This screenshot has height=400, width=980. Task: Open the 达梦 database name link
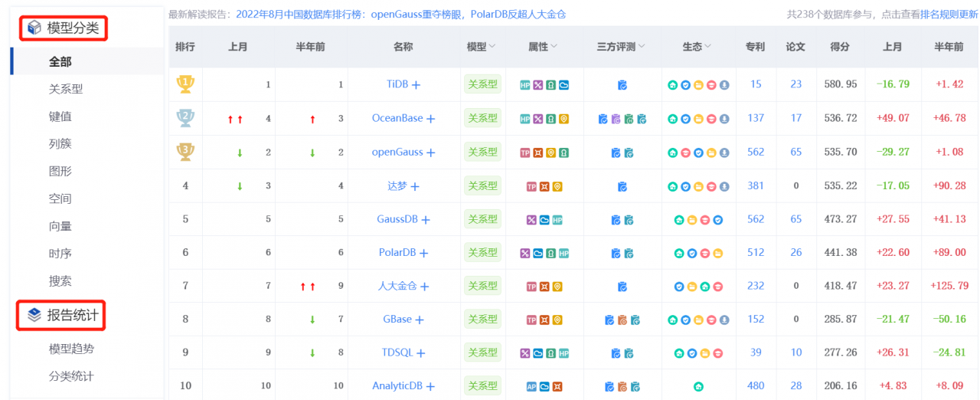click(x=397, y=185)
